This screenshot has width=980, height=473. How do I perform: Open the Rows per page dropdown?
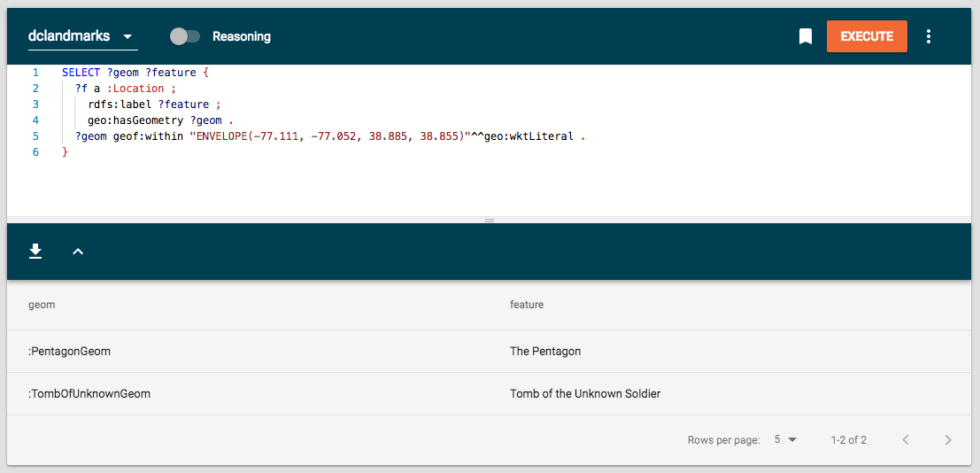coord(785,440)
